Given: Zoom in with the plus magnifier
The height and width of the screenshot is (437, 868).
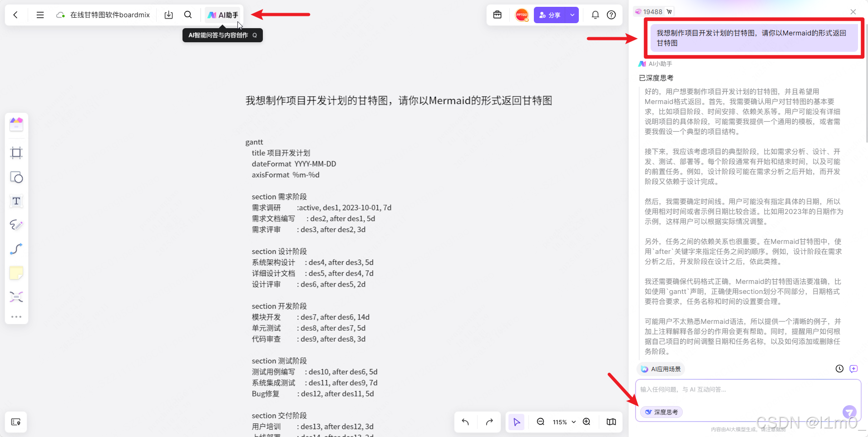Looking at the screenshot, I should click(x=587, y=422).
